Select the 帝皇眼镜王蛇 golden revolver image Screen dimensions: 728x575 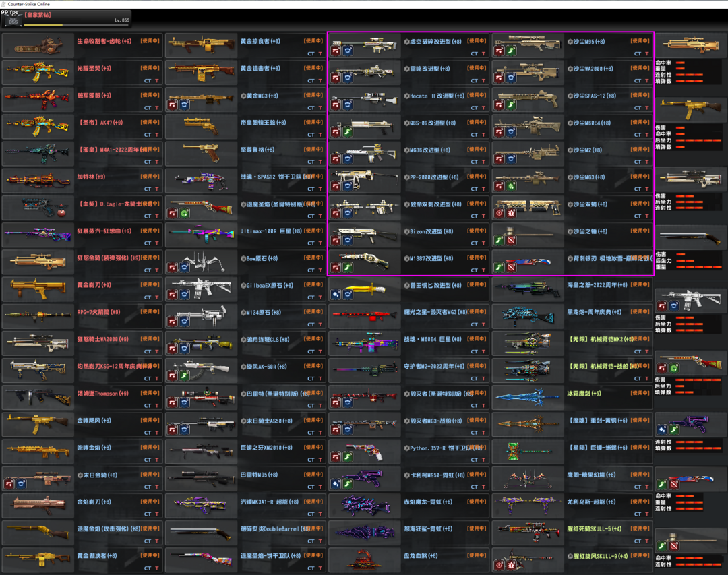pyautogui.click(x=201, y=126)
